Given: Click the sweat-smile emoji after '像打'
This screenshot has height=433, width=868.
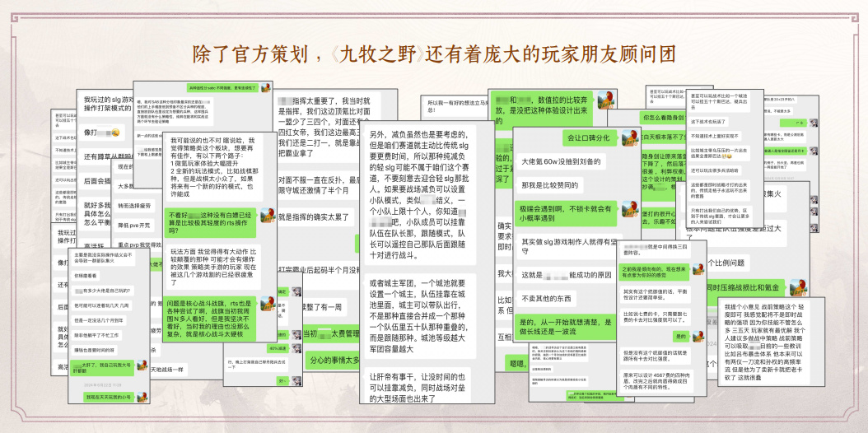Looking at the screenshot, I should tap(115, 133).
